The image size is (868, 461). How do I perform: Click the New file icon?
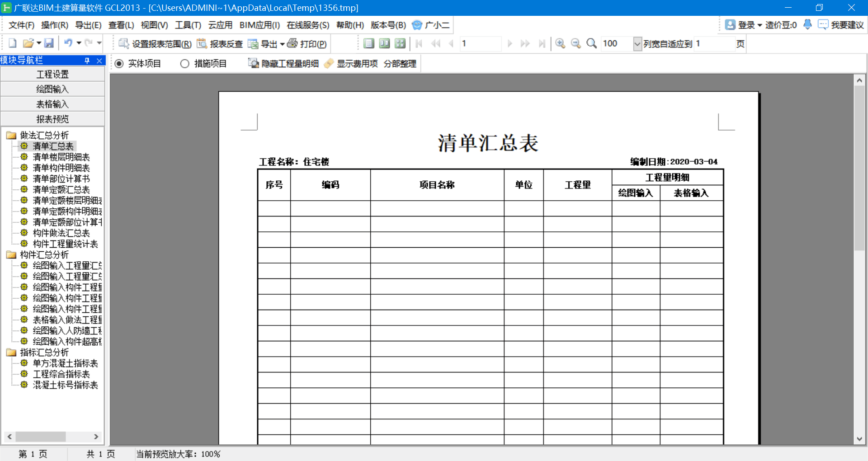[13, 43]
